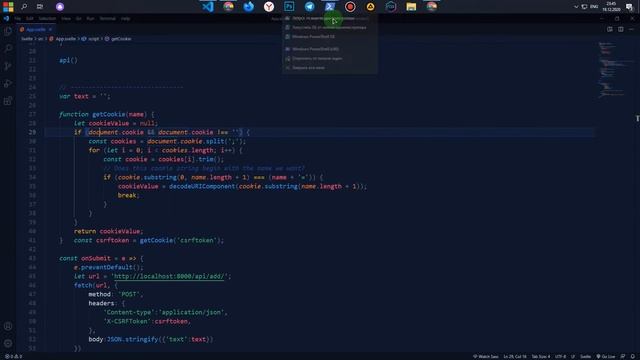Change Svelte language mode in the status bar
This screenshot has width=640, height=360.
pyautogui.click(x=585, y=356)
